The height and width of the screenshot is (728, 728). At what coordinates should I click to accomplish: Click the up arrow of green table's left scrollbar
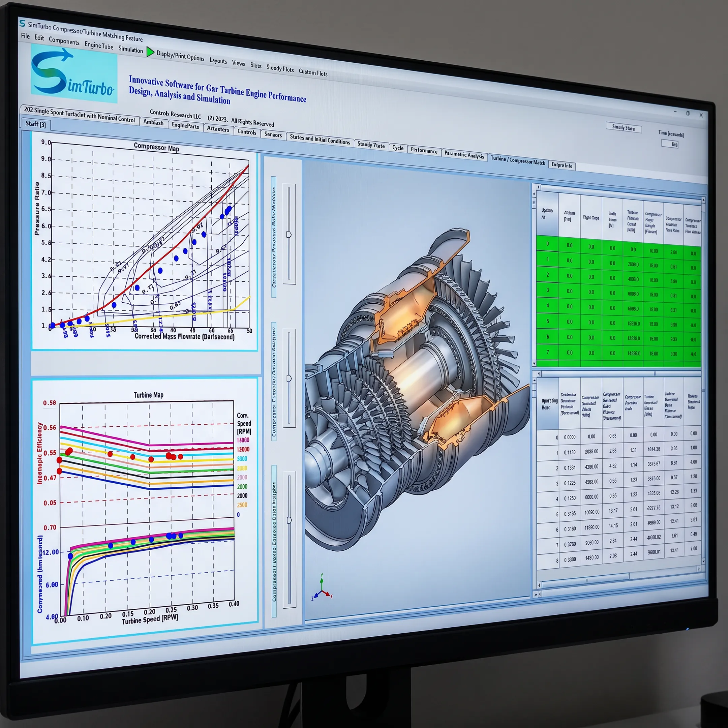point(534,194)
